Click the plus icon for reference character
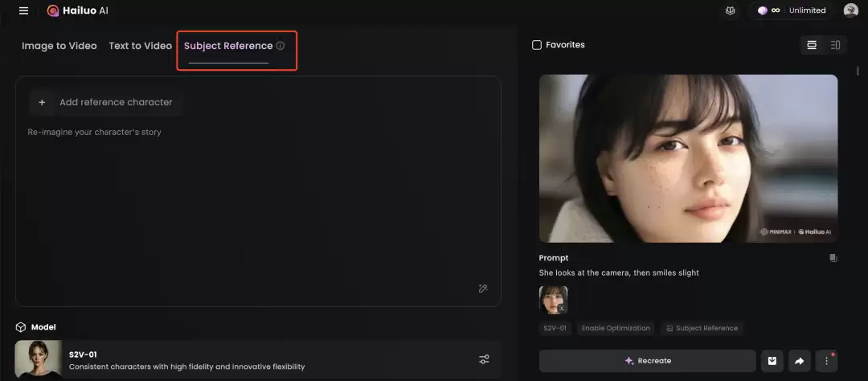Viewport: 868px width, 381px height. (42, 102)
